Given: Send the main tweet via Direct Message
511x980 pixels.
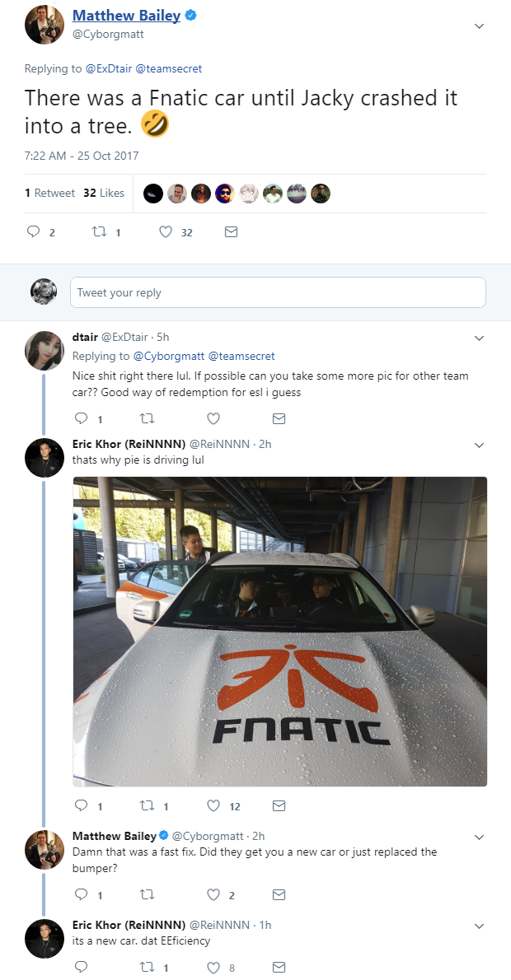Looking at the screenshot, I should click(231, 231).
